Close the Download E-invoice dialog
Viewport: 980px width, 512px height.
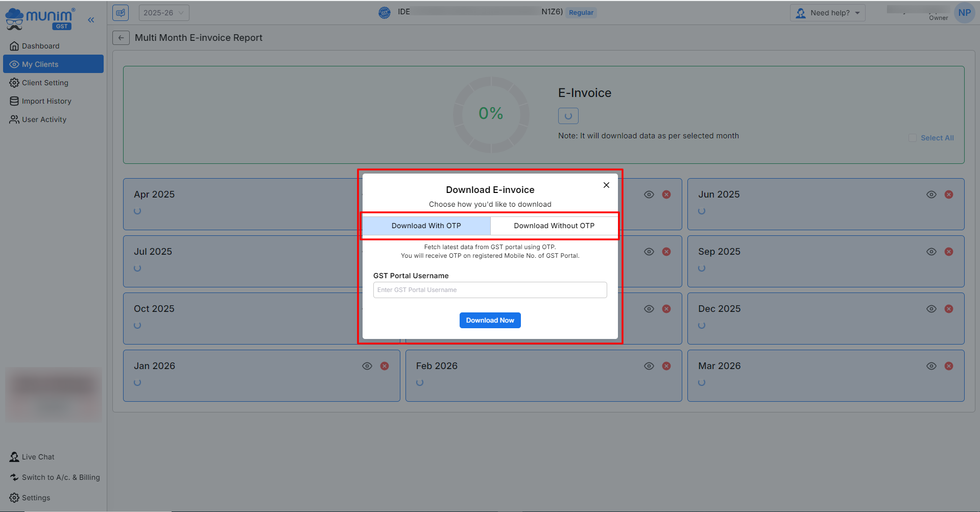[606, 185]
